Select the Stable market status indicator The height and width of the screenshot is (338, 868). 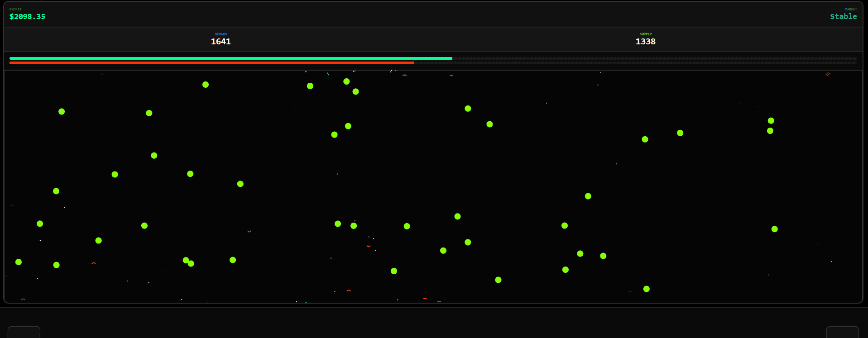point(843,17)
